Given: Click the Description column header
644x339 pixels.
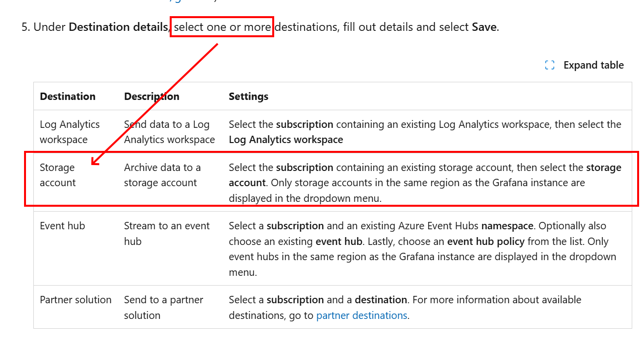Looking at the screenshot, I should click(152, 97).
